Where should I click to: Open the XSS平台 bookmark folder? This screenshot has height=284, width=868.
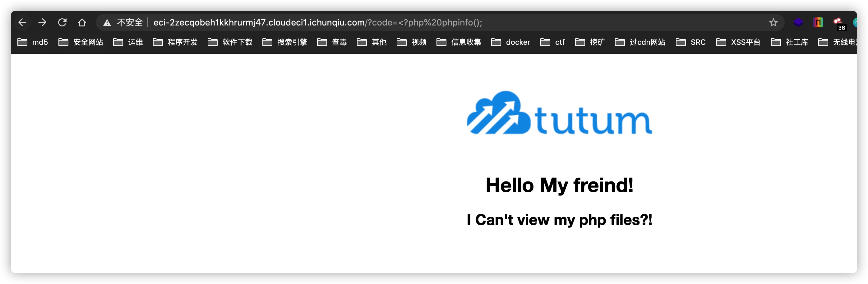(x=738, y=42)
